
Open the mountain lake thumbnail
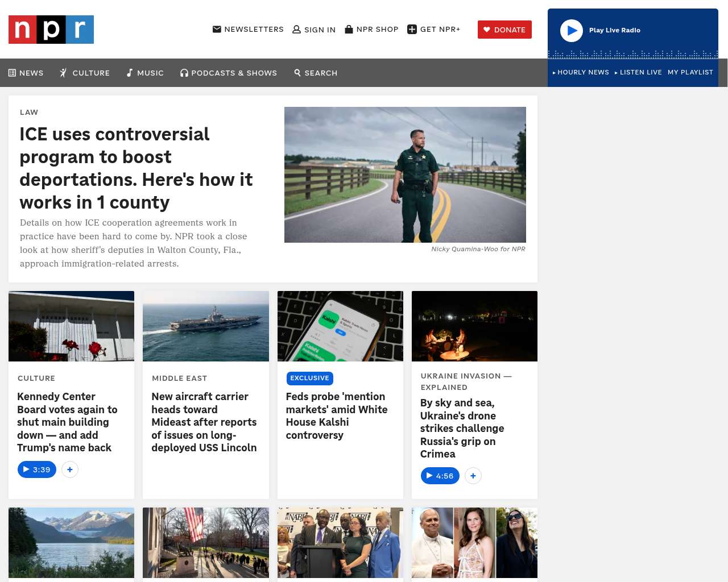72,543
